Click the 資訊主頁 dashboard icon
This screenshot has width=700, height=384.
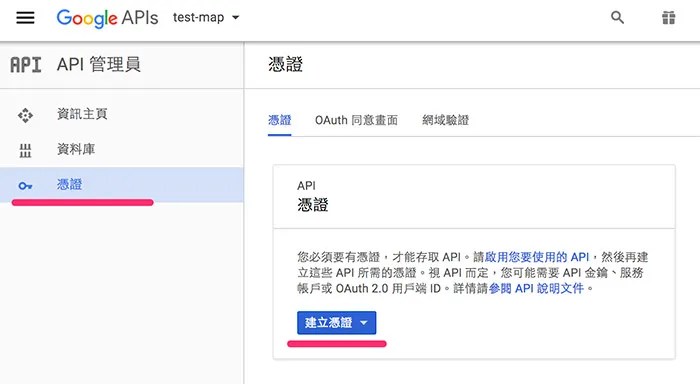pyautogui.click(x=25, y=115)
